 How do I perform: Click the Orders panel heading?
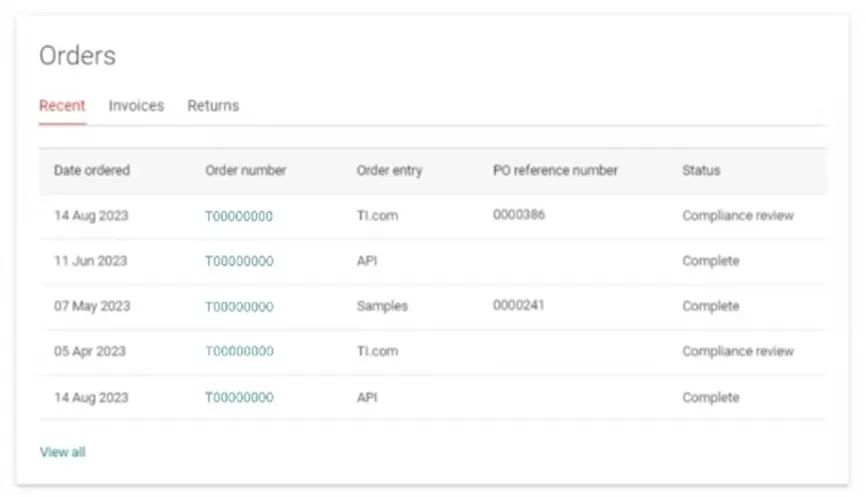tap(77, 56)
